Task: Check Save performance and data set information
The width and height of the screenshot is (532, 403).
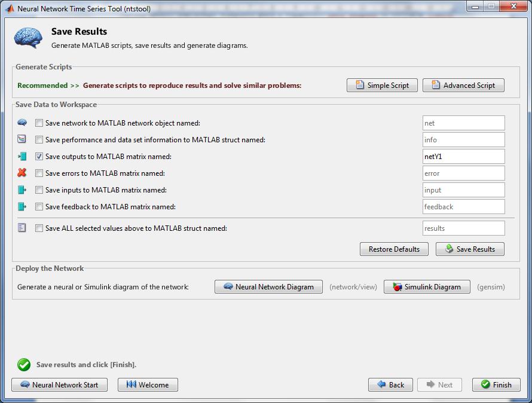Action: coord(39,139)
